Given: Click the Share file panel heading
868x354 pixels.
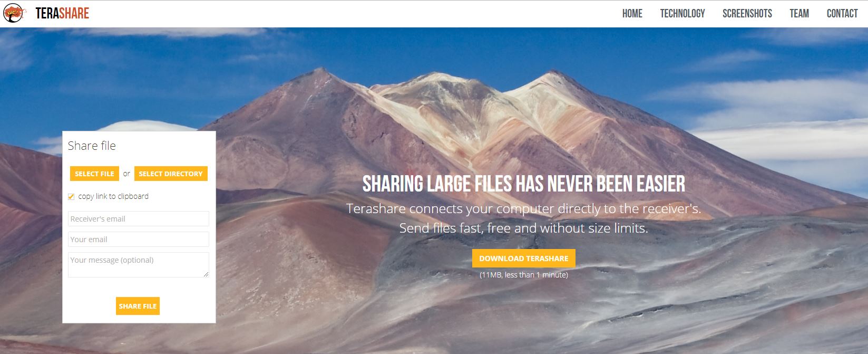Looking at the screenshot, I should click(92, 146).
